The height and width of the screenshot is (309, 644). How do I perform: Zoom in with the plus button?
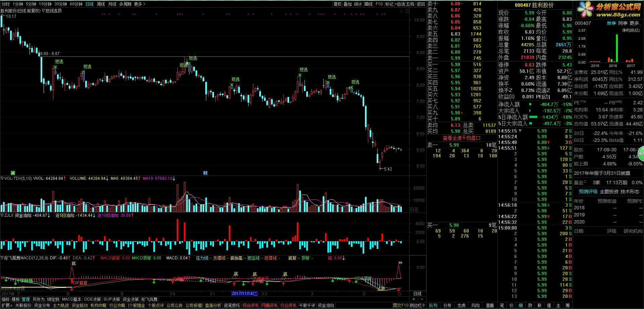coord(414,299)
